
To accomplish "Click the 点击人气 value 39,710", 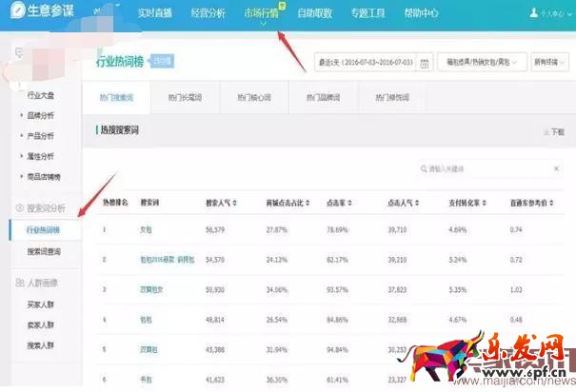I will pos(397,230).
